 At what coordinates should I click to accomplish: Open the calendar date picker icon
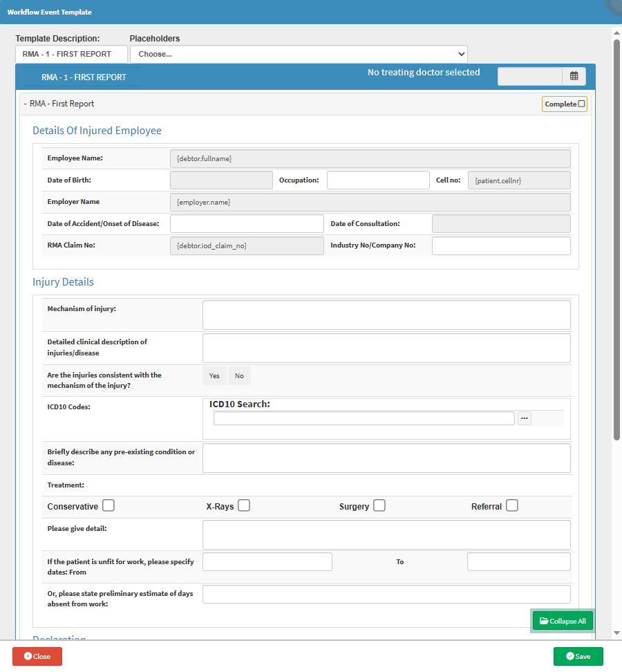(x=574, y=77)
